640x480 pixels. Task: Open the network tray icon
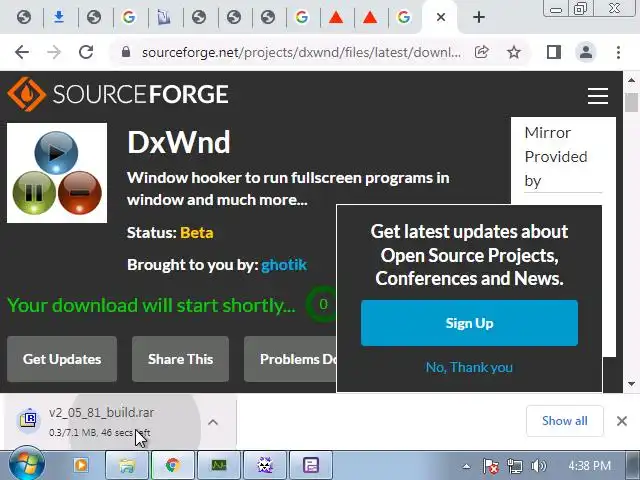click(x=515, y=466)
